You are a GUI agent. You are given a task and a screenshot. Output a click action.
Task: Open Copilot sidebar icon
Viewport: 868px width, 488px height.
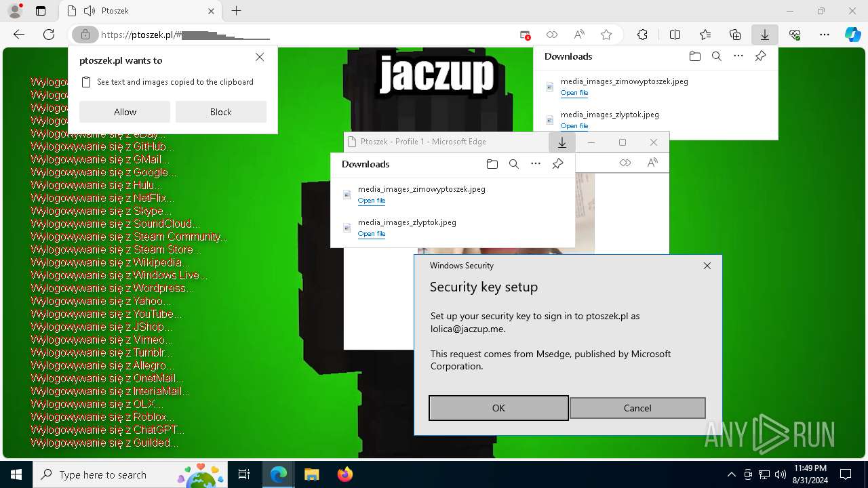pos(853,35)
